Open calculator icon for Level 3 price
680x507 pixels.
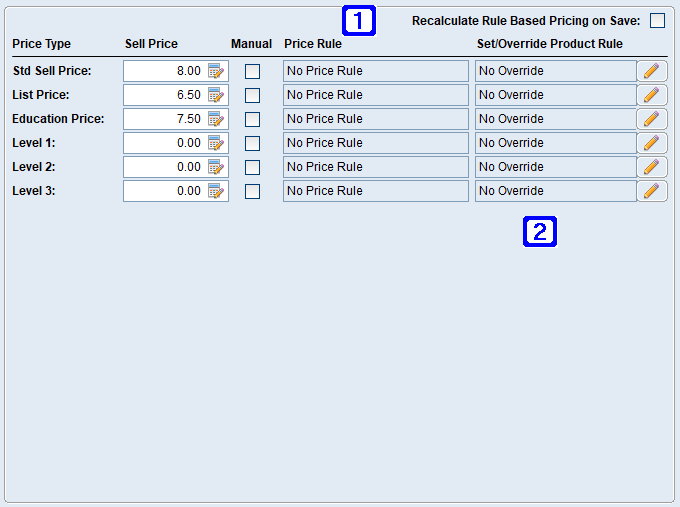pos(216,191)
